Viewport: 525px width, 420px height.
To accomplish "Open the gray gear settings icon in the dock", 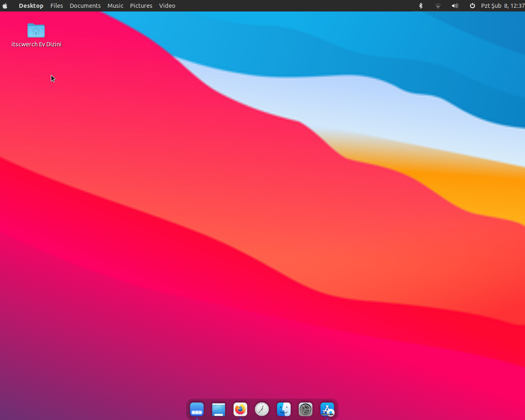I will tap(306, 409).
